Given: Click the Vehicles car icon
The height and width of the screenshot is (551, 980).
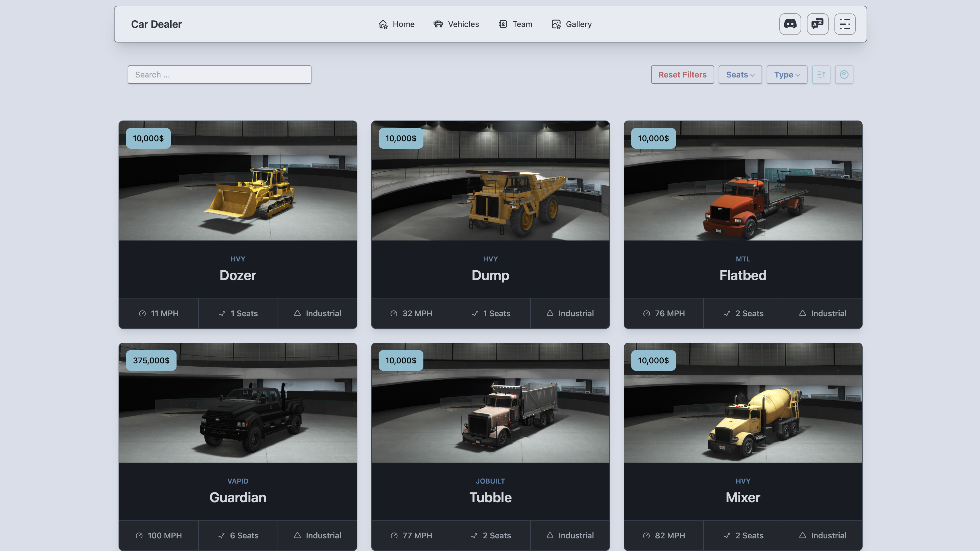Looking at the screenshot, I should click(438, 24).
